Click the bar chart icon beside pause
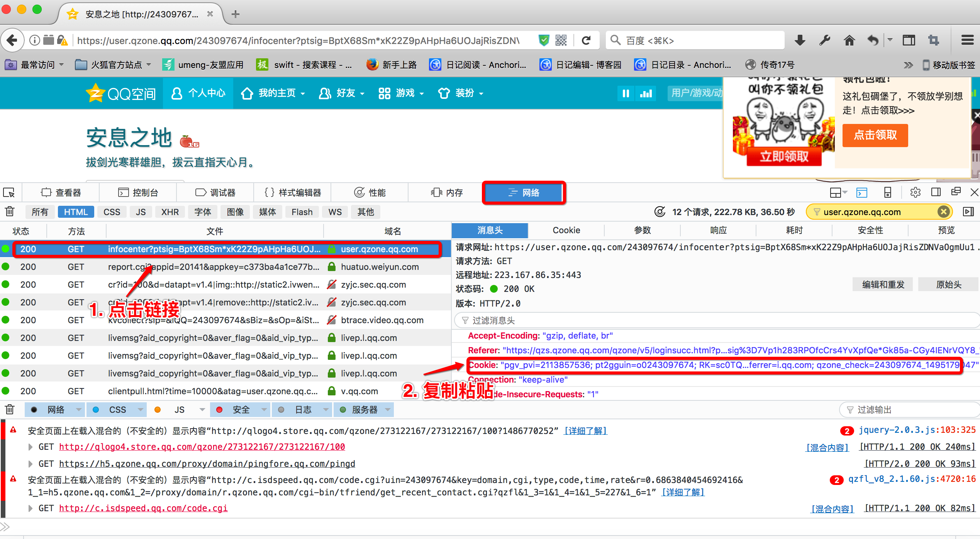 click(x=646, y=93)
